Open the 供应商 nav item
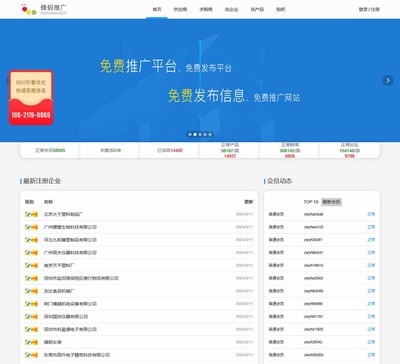Viewport: 400px width, 364px height. point(180,9)
